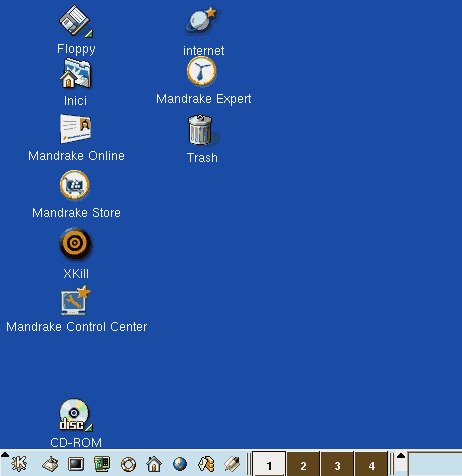462x476 pixels.
Task: Launch the globe web browser panel icon
Action: (180, 464)
